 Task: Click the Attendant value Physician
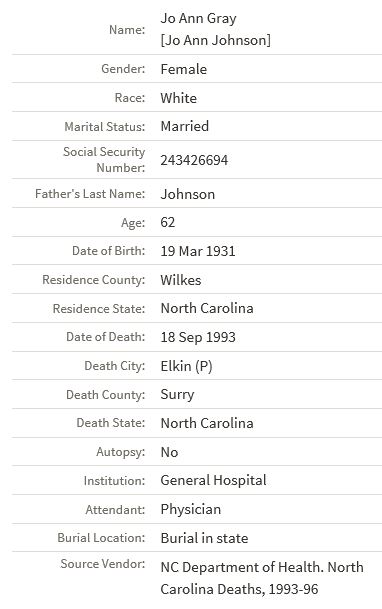pos(191,510)
